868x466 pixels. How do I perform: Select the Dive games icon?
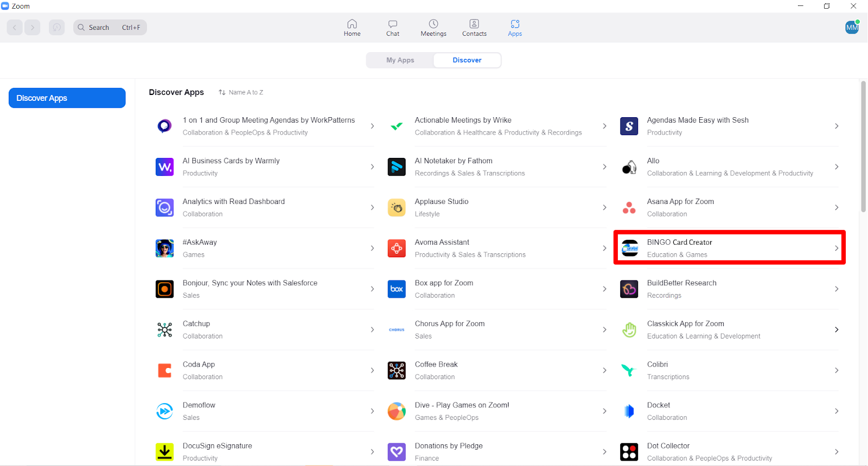pyautogui.click(x=397, y=411)
